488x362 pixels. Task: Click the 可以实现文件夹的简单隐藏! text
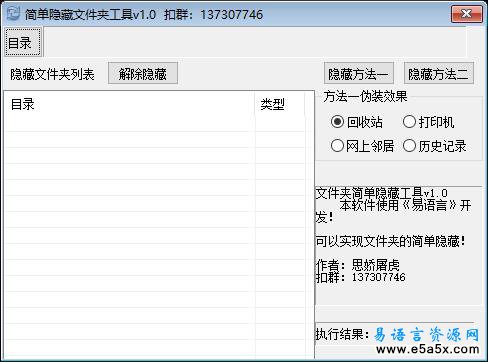coord(391,241)
